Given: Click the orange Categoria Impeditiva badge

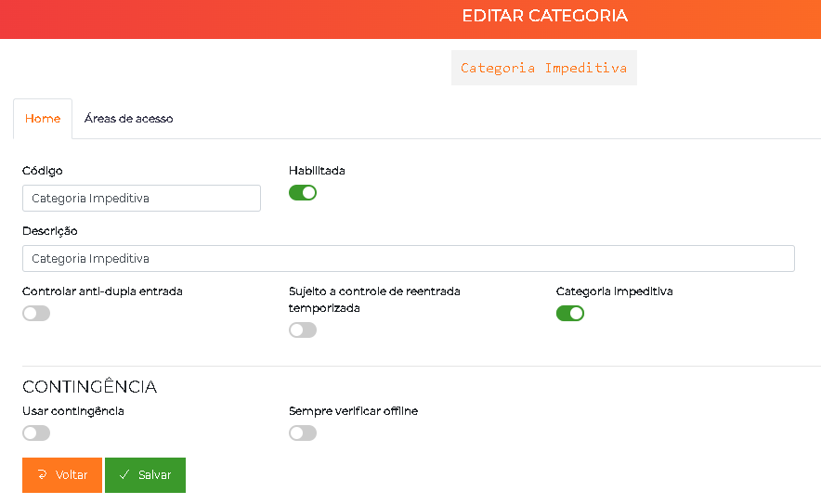Looking at the screenshot, I should pos(544,68).
